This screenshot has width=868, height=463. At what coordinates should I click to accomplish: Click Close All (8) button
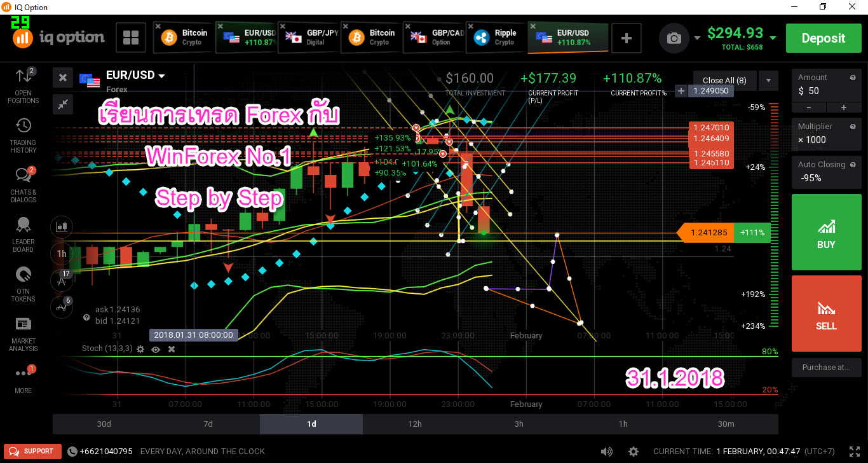point(724,80)
